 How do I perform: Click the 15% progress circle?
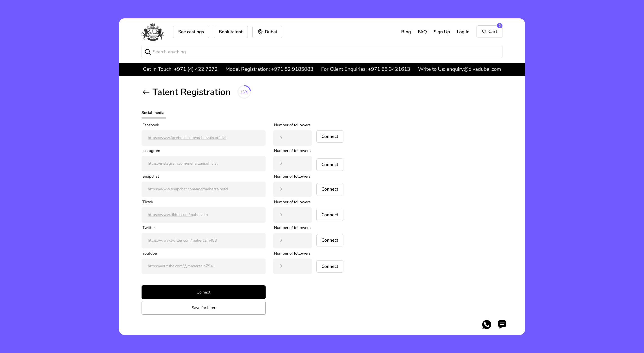click(x=244, y=92)
